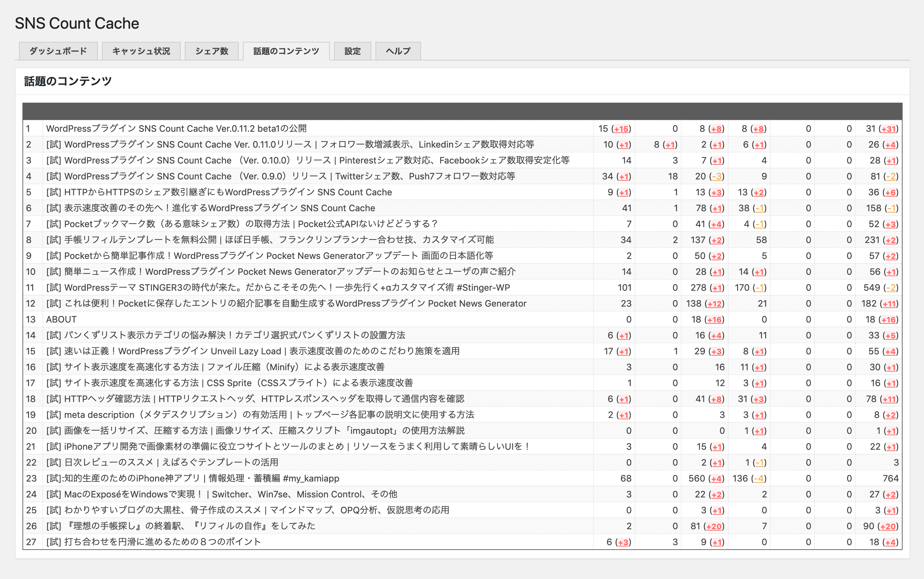Viewport: 924px width, 579px height.
Task: Click the +6 total link in row 5
Action: click(891, 193)
